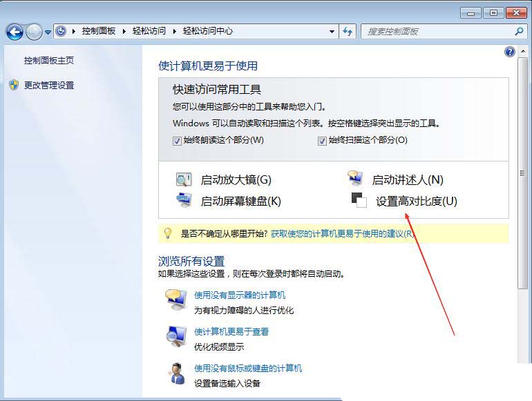
Task: Click the magnifier icon for 启动放大镜
Action: point(184,179)
